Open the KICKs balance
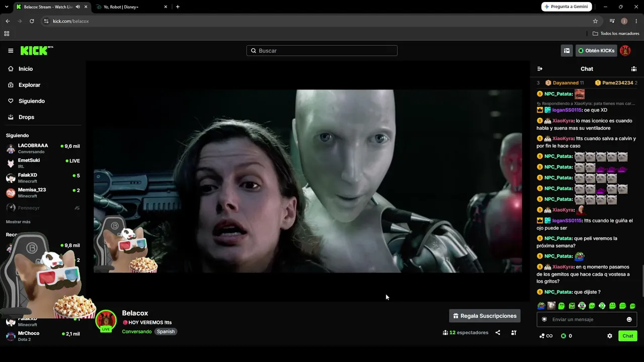The image size is (644, 362). coord(567,336)
